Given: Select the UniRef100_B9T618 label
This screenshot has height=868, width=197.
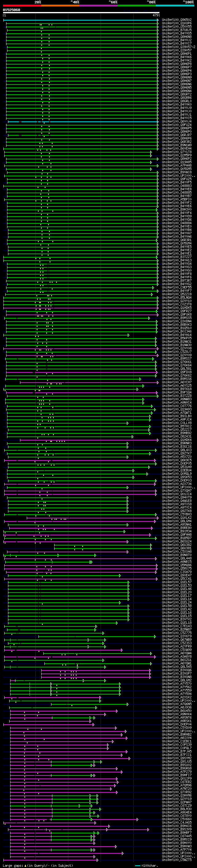Looking at the screenshot, I should click(x=177, y=389).
